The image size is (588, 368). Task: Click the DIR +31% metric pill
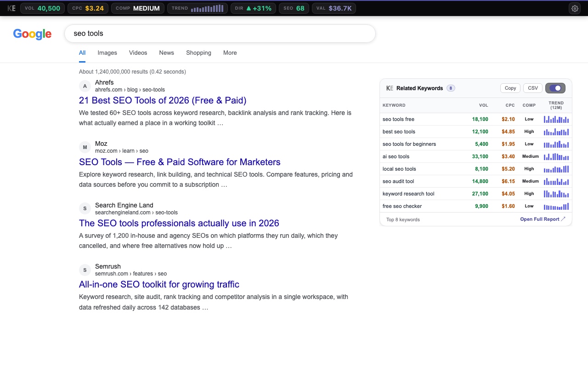pos(253,8)
